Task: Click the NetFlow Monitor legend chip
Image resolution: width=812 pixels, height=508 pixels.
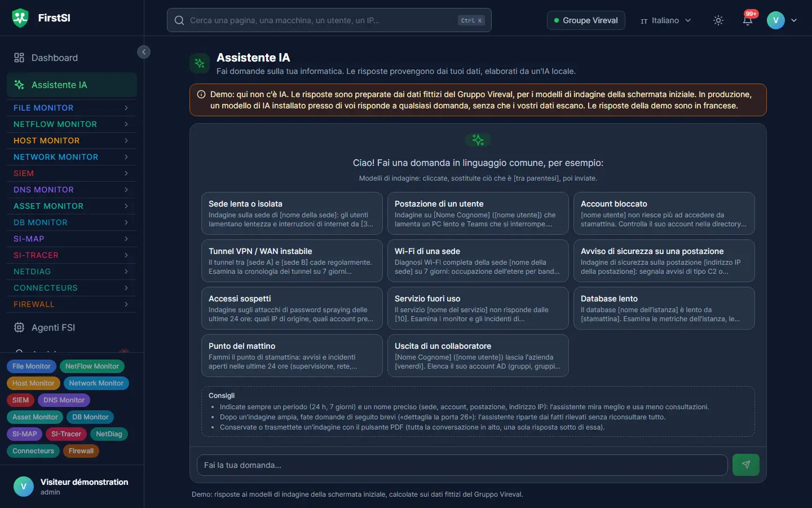Action: [x=92, y=366]
